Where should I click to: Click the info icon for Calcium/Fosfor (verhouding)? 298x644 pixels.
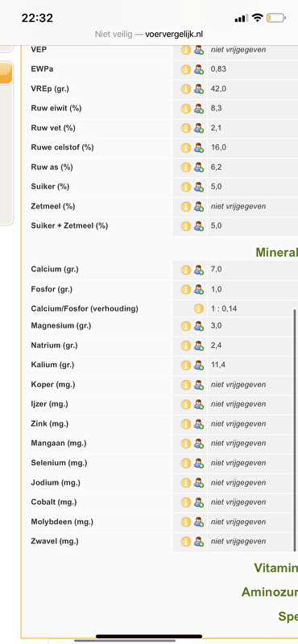[x=199, y=308]
